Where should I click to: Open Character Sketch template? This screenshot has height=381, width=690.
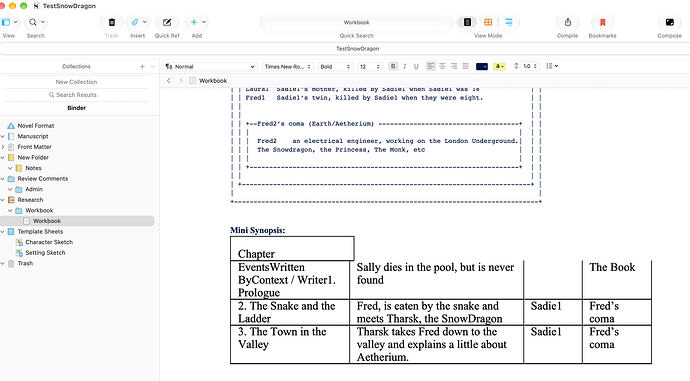tap(49, 242)
